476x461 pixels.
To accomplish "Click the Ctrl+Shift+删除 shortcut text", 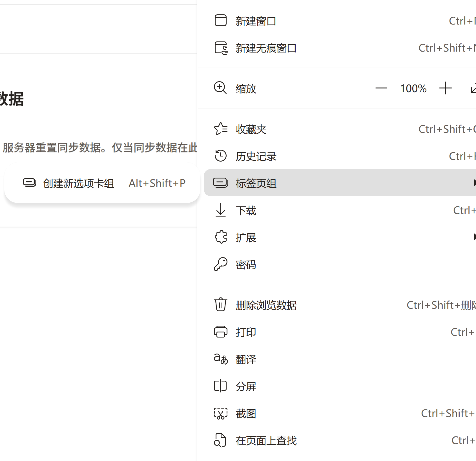I will 441,305.
